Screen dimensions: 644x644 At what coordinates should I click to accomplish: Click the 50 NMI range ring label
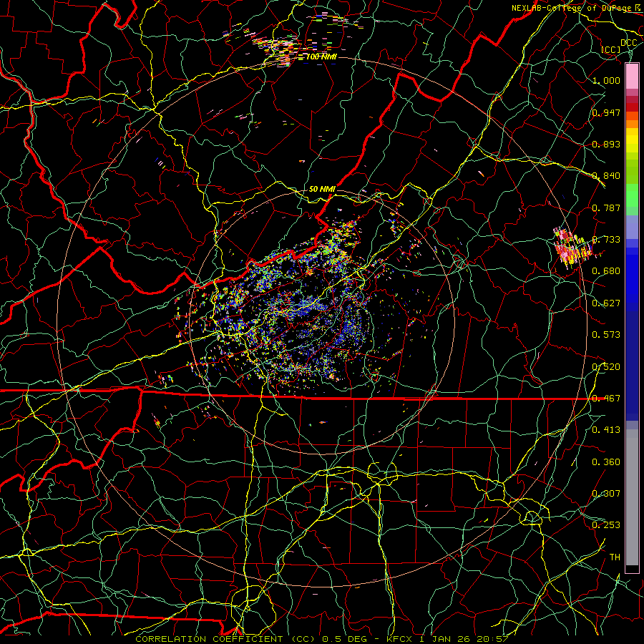tap(322, 189)
